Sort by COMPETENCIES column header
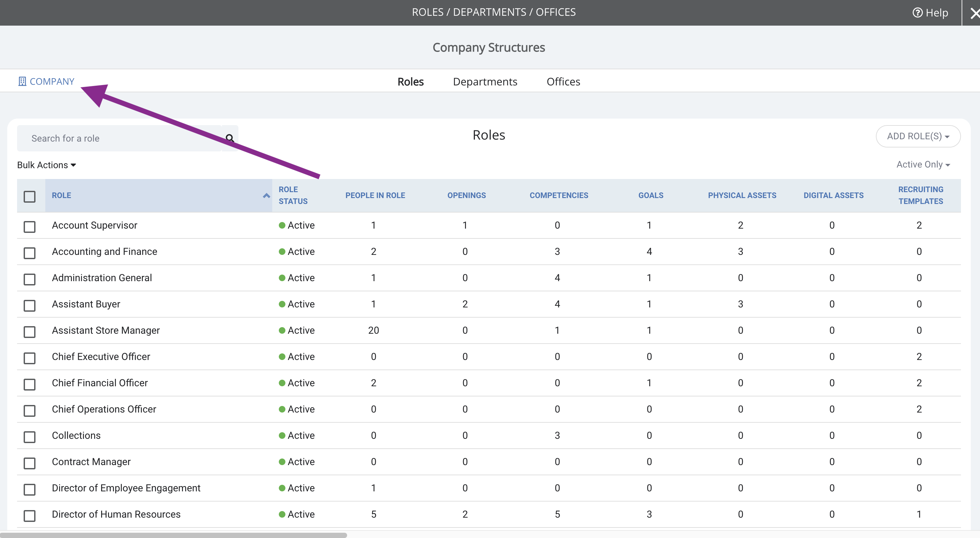Image resolution: width=980 pixels, height=538 pixels. [559, 195]
